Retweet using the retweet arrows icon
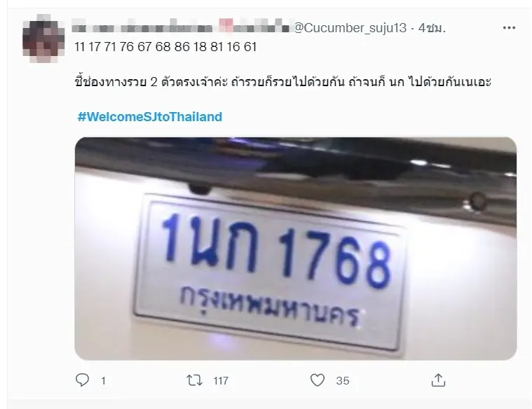 (x=194, y=380)
